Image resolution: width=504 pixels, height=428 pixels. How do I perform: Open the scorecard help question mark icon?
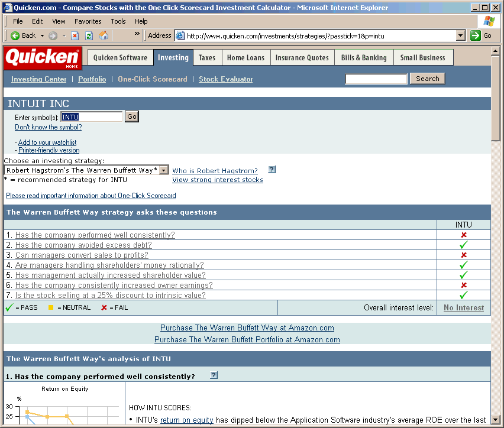(x=272, y=169)
